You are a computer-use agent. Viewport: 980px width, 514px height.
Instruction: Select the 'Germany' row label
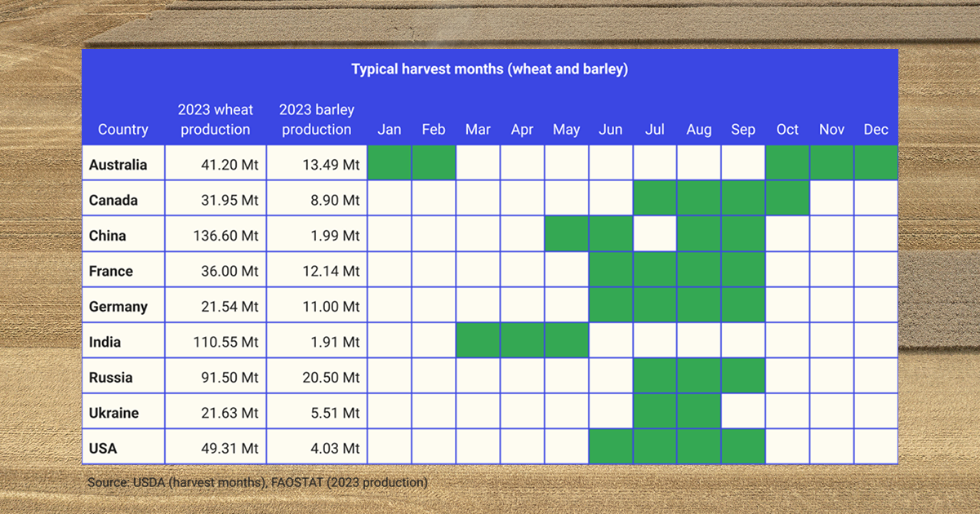coord(118,307)
